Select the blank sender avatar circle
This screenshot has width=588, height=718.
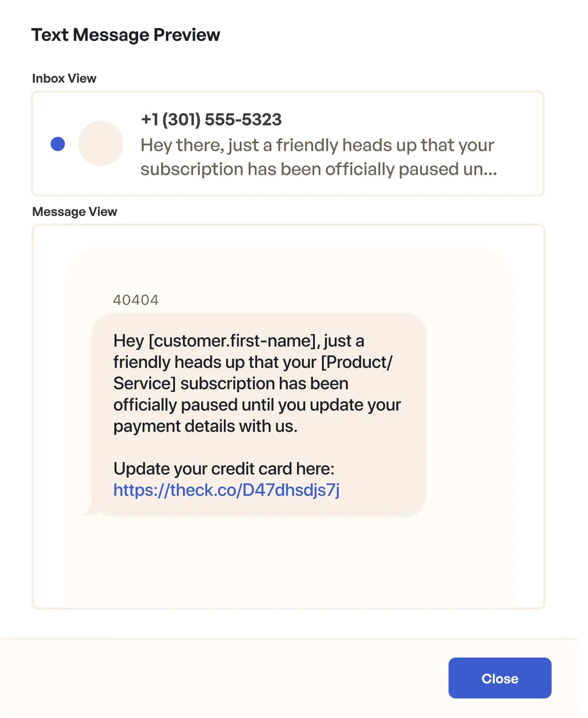[x=100, y=144]
